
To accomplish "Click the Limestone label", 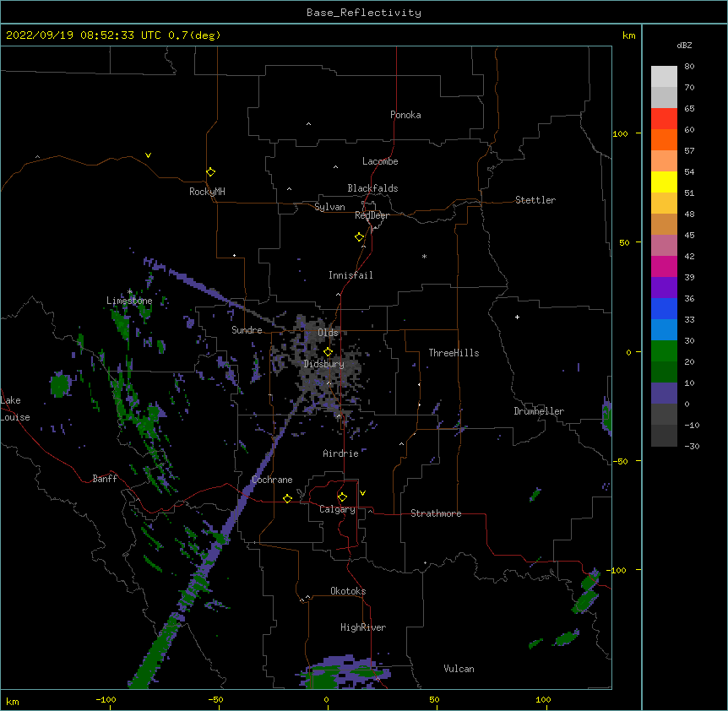I will click(x=129, y=301).
